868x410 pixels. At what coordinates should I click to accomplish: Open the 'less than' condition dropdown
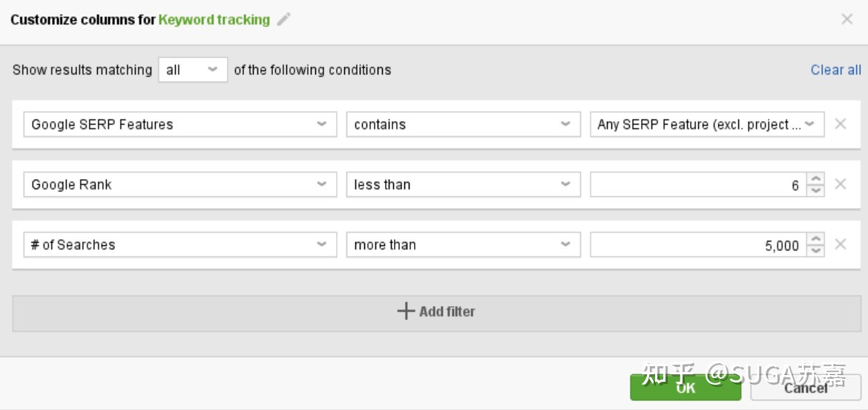[x=464, y=184]
